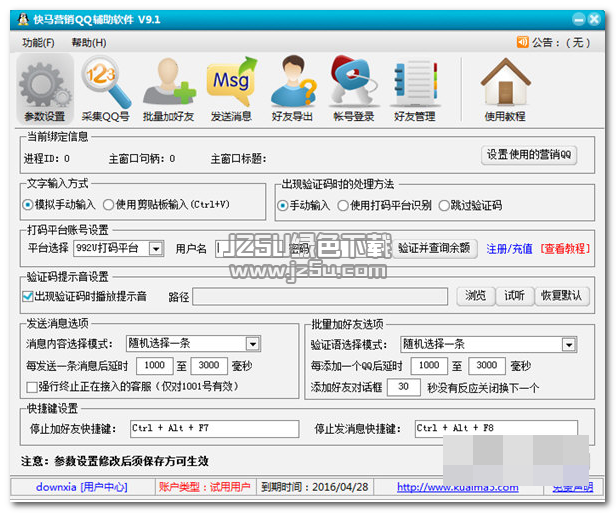This screenshot has width=616, height=513.
Task: Close the window
Action: [594, 19]
